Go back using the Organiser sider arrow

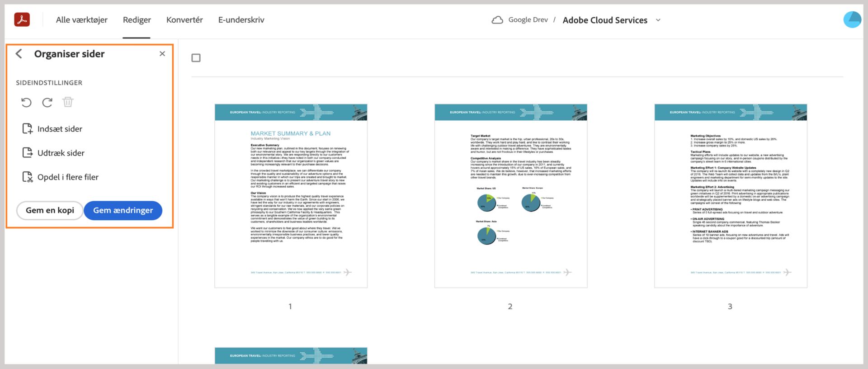point(19,54)
